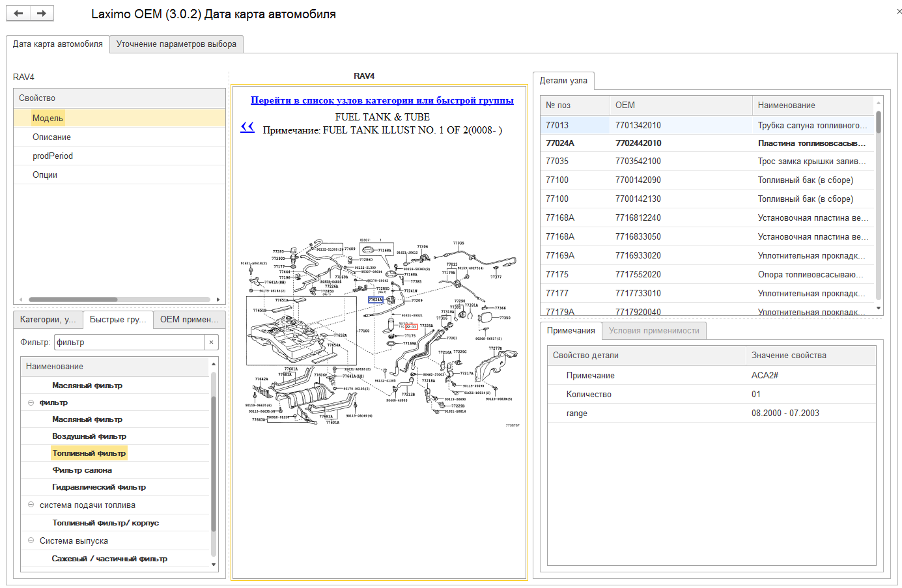Select the 'Опции' property row
The image size is (902, 588).
coord(119,175)
